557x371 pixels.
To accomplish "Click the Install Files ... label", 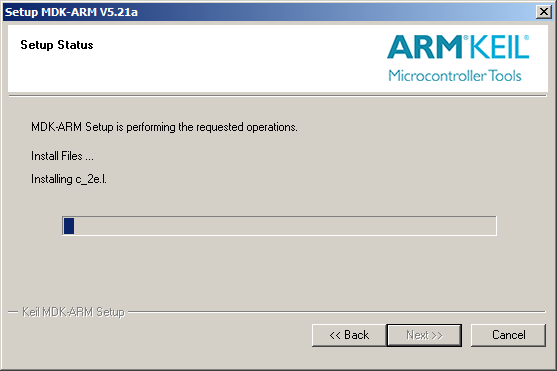I will tap(62, 156).
